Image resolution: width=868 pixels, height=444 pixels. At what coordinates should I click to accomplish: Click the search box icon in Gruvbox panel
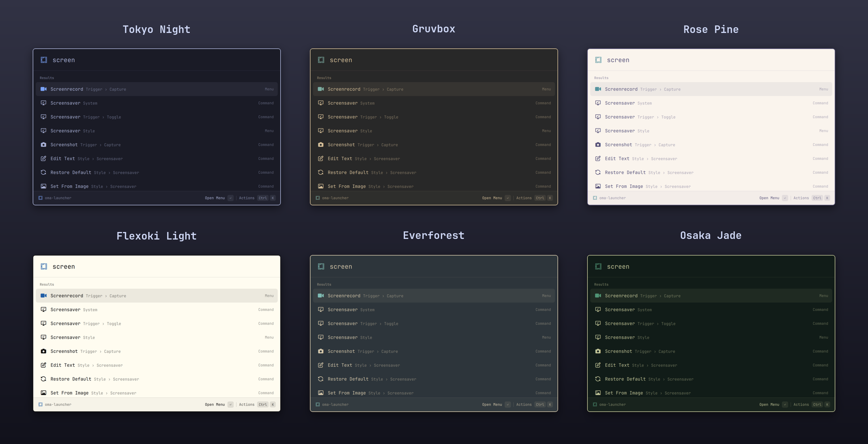point(321,60)
